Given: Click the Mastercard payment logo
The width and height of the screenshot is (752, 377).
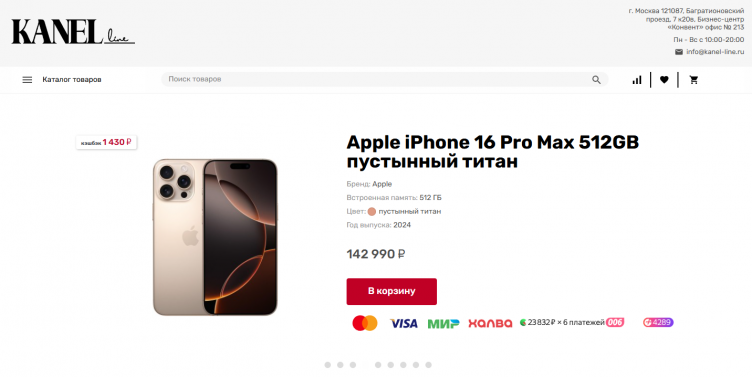Looking at the screenshot, I should (x=365, y=323).
